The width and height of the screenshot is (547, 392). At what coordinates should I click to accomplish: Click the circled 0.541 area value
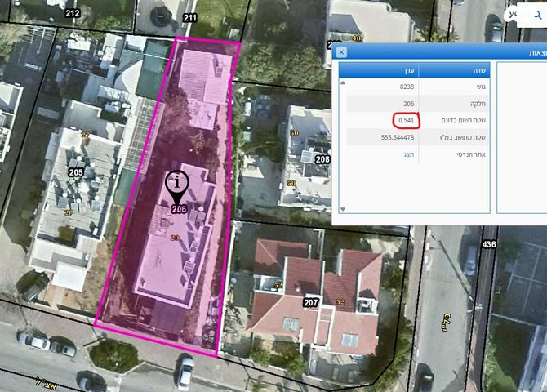[405, 120]
